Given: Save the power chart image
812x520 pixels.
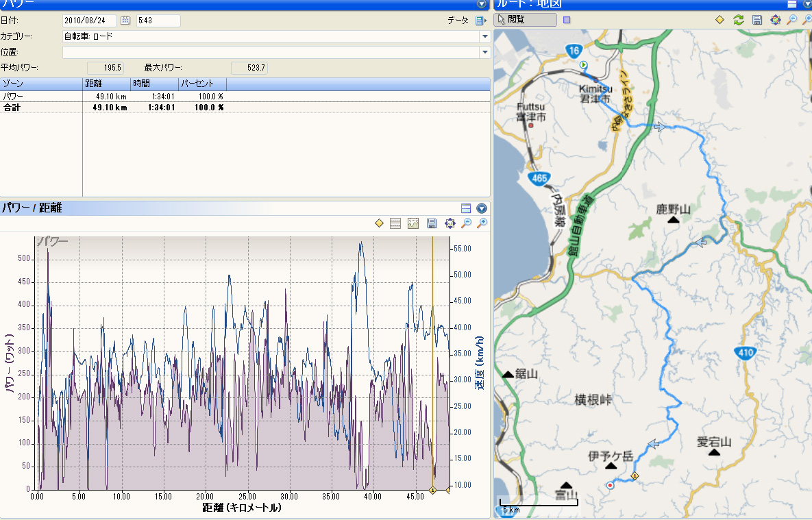Looking at the screenshot, I should [432, 223].
